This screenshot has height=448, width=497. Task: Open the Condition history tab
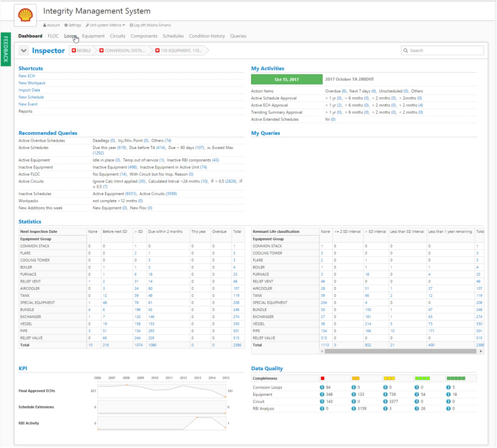coord(207,36)
